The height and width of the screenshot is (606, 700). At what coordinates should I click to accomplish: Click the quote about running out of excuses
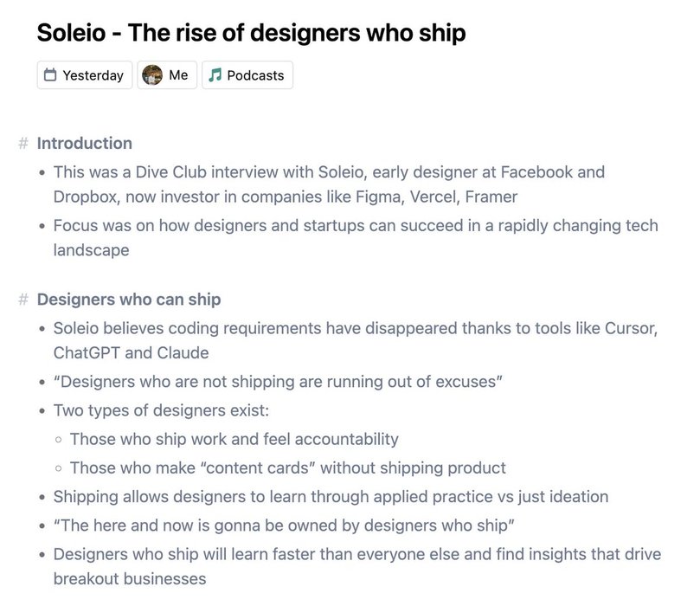278,382
